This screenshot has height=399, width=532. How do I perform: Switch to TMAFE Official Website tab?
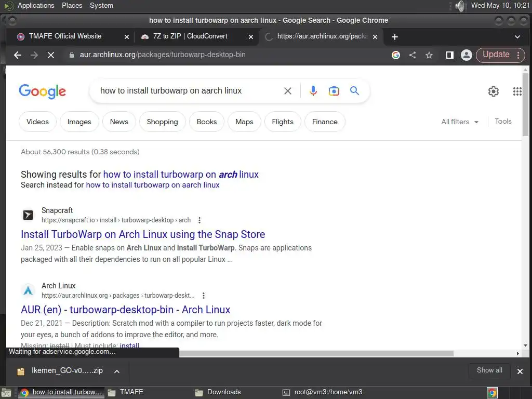click(65, 36)
